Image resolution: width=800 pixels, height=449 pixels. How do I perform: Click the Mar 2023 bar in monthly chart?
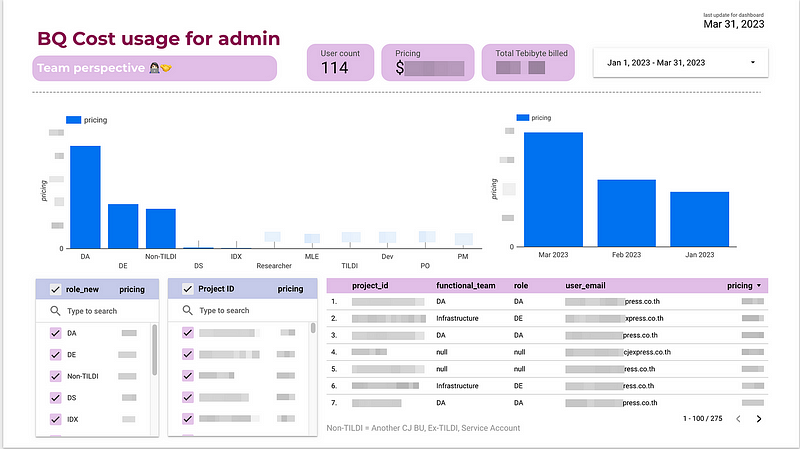[553, 189]
